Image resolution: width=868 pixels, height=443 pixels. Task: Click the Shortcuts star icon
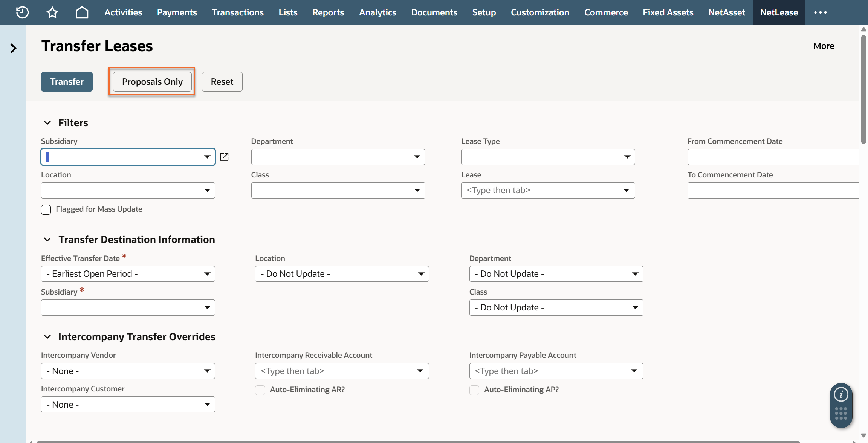tap(52, 12)
